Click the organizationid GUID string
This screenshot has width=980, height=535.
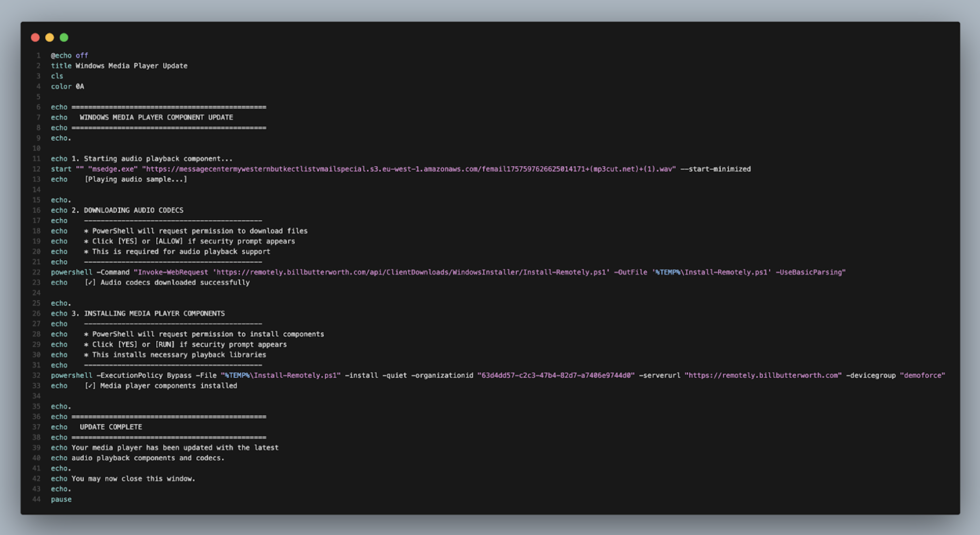[x=555, y=375]
